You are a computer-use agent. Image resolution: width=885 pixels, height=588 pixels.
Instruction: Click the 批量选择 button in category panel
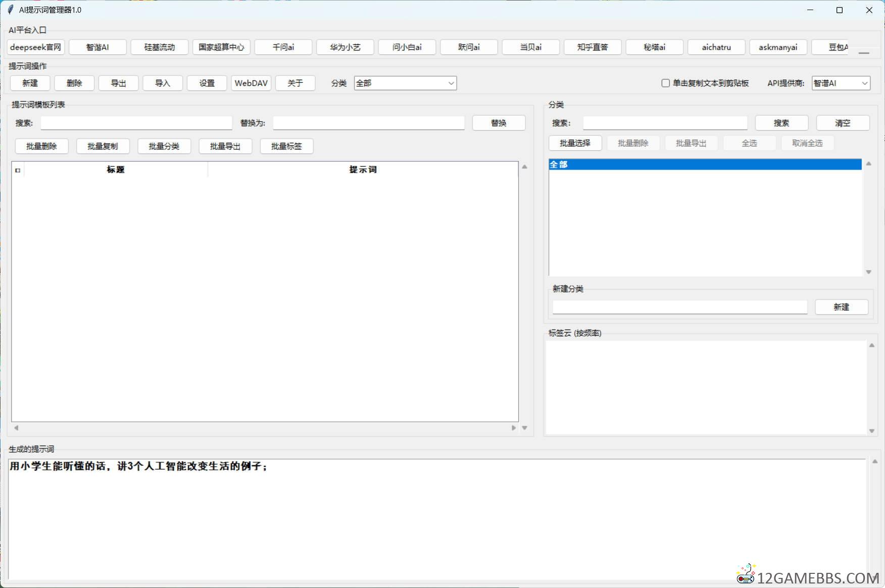tap(575, 143)
